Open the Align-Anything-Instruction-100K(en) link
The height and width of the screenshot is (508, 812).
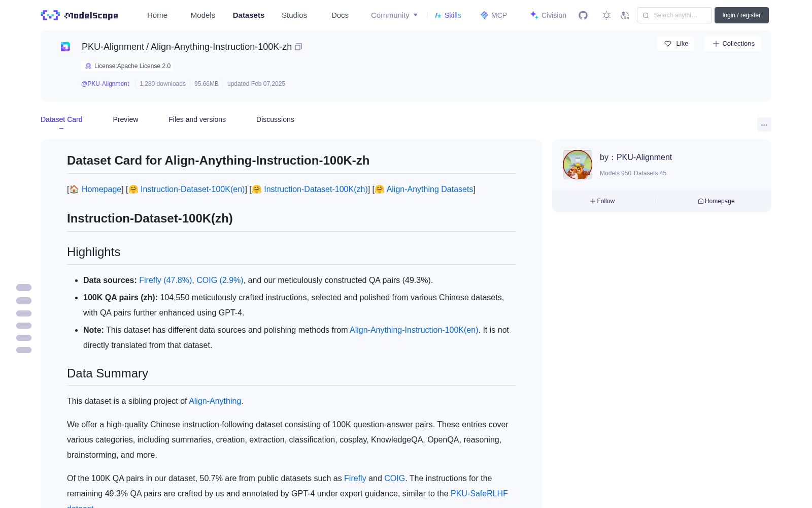pyautogui.click(x=414, y=330)
